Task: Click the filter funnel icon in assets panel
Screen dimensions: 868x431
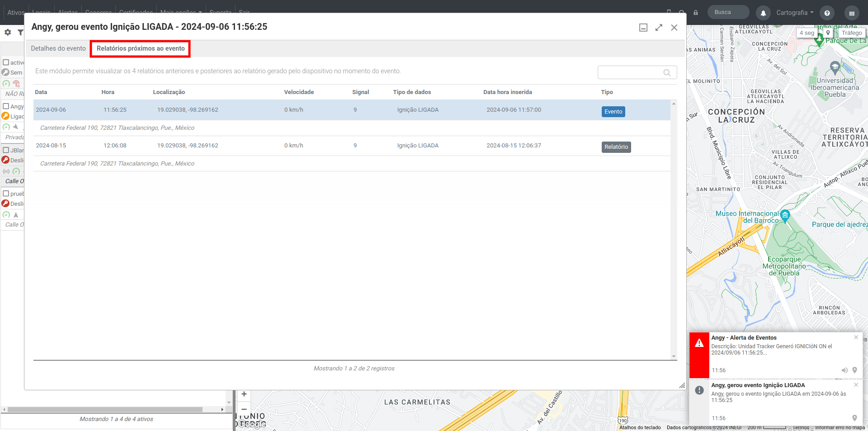Action: click(x=20, y=33)
